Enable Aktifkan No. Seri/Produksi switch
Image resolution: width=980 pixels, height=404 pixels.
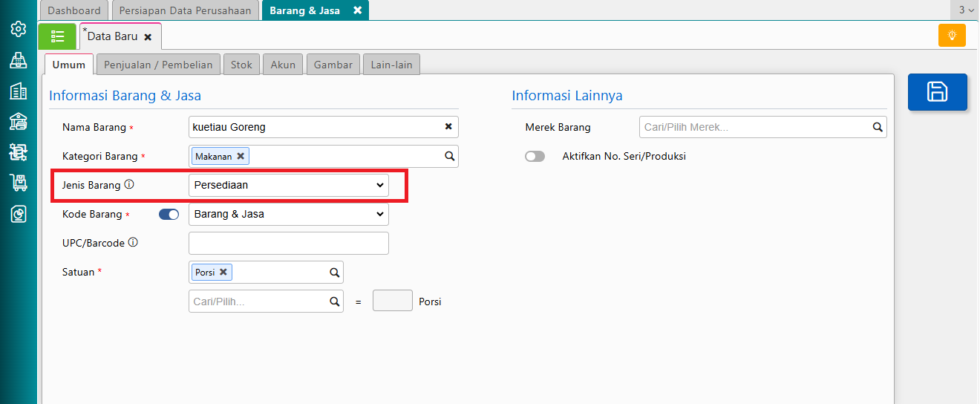(535, 157)
